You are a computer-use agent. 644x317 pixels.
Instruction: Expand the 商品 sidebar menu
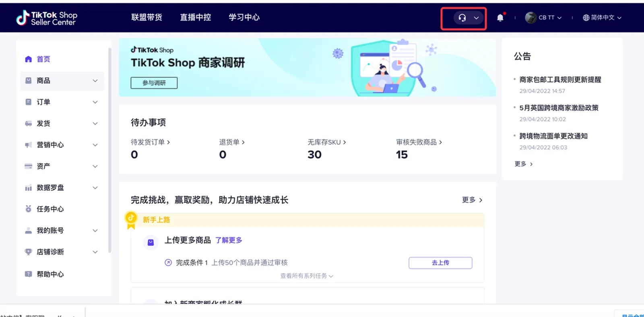click(x=62, y=80)
